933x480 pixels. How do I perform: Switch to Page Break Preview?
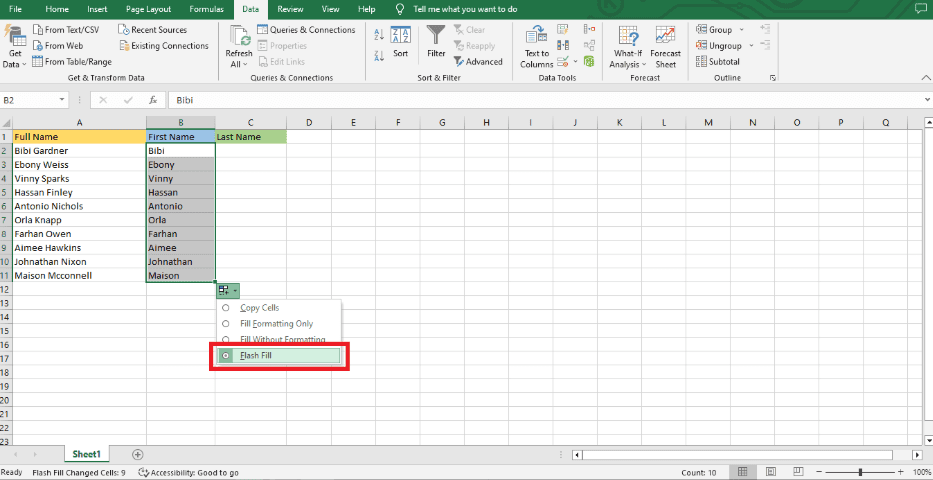797,472
